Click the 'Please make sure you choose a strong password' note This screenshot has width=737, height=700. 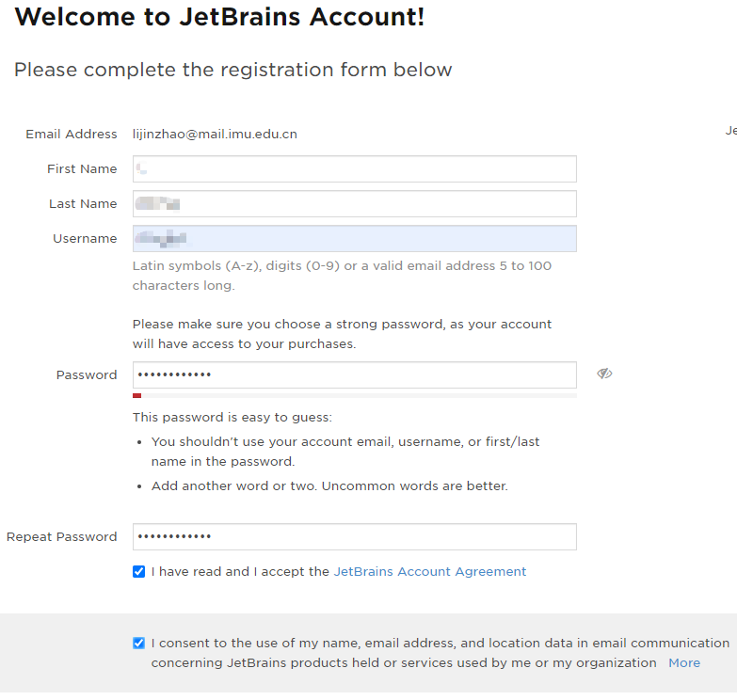[342, 334]
